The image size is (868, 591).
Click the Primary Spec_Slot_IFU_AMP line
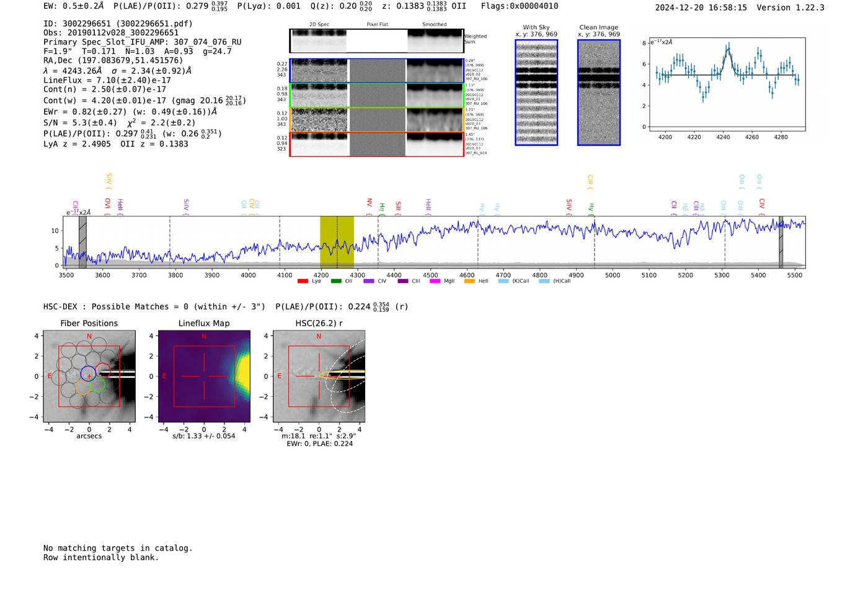[x=143, y=42]
